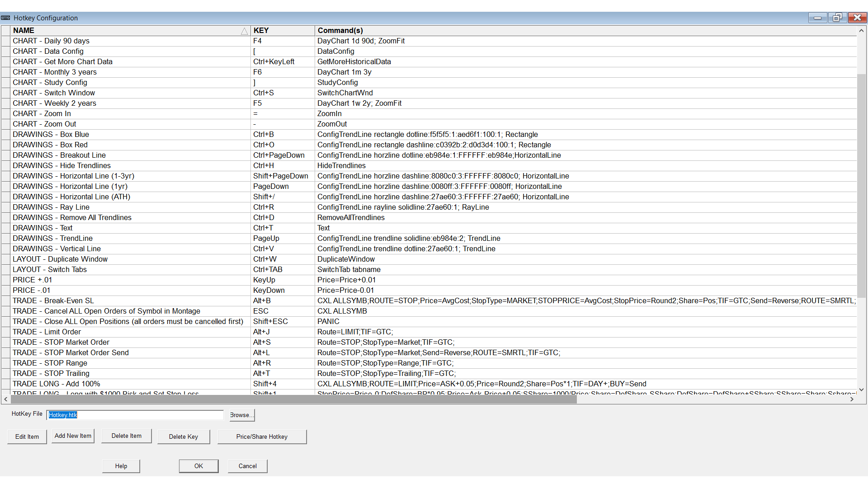The height and width of the screenshot is (488, 868).
Task: Click the Delete Key button
Action: tap(184, 436)
